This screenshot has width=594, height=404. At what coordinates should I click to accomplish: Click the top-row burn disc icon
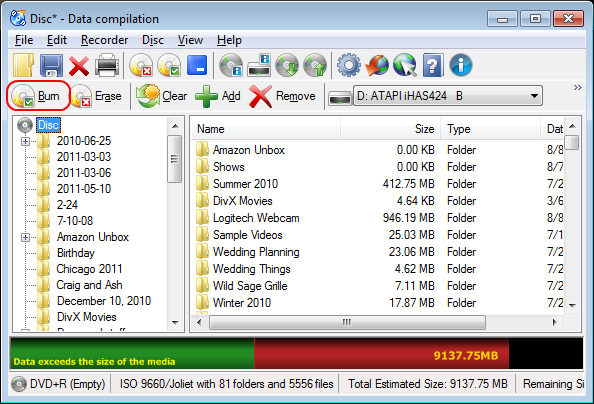[169, 65]
